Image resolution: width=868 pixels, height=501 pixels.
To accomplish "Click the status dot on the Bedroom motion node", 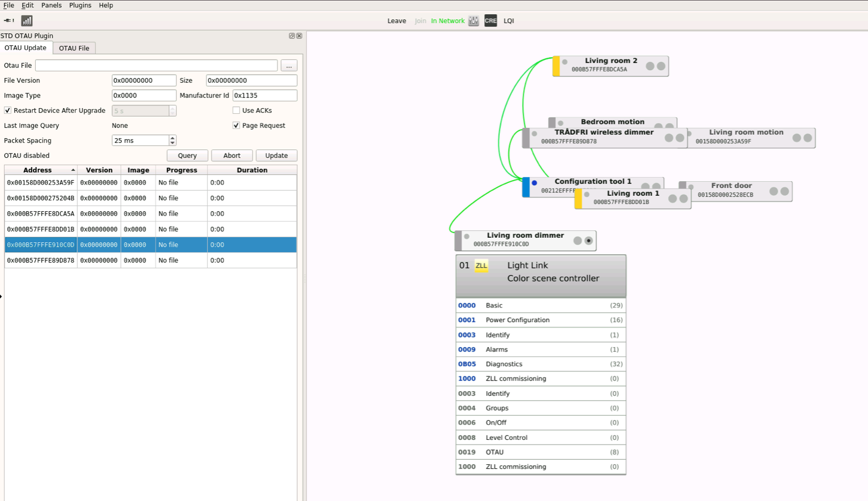I will tap(561, 123).
